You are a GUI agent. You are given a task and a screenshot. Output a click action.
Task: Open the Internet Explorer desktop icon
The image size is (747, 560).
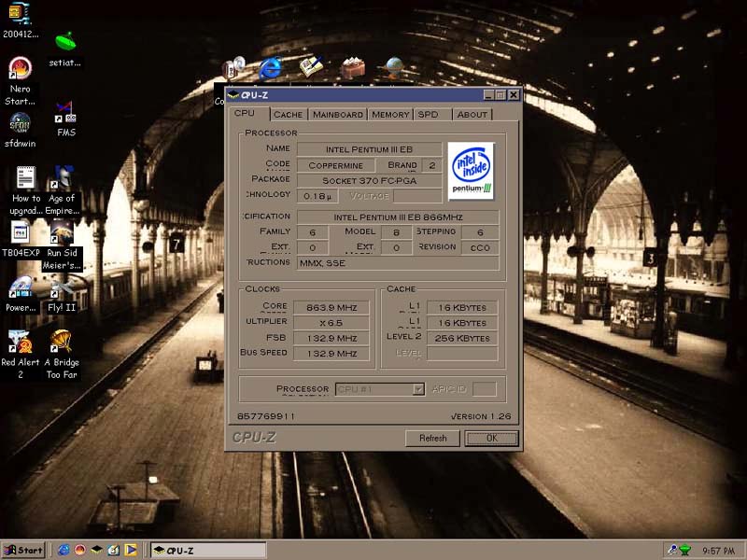pos(272,68)
